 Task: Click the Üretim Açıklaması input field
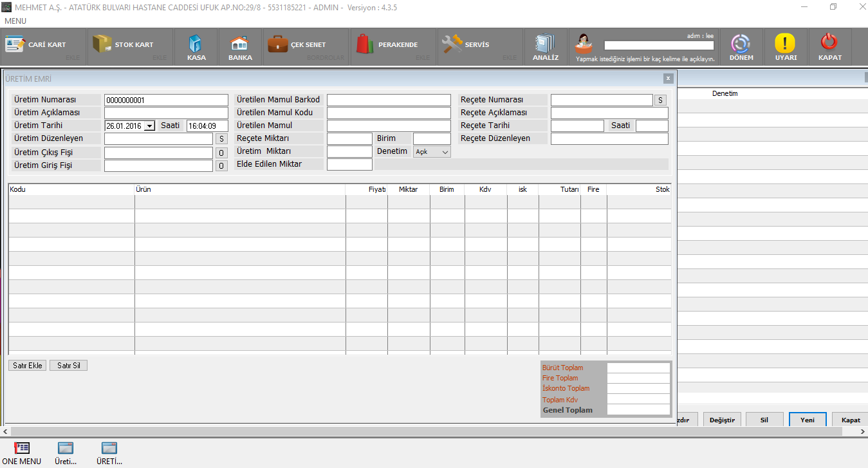pyautogui.click(x=166, y=113)
